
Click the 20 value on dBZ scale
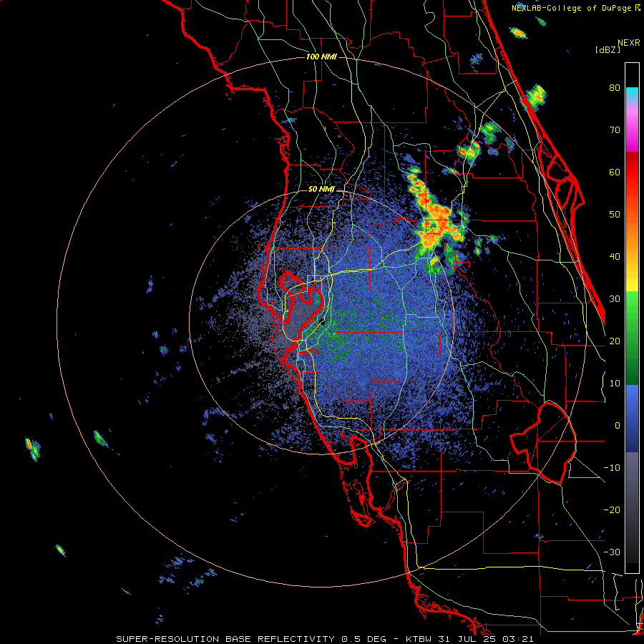coord(615,341)
